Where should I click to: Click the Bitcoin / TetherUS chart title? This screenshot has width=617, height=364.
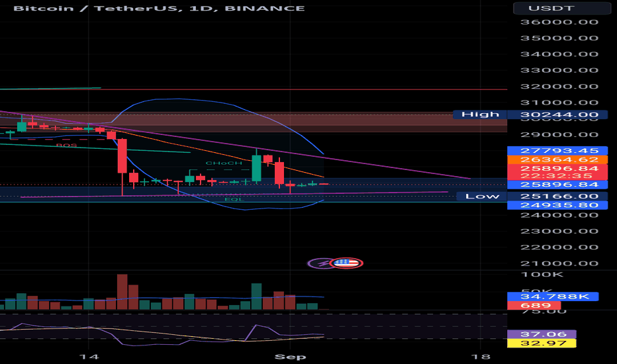tap(159, 8)
